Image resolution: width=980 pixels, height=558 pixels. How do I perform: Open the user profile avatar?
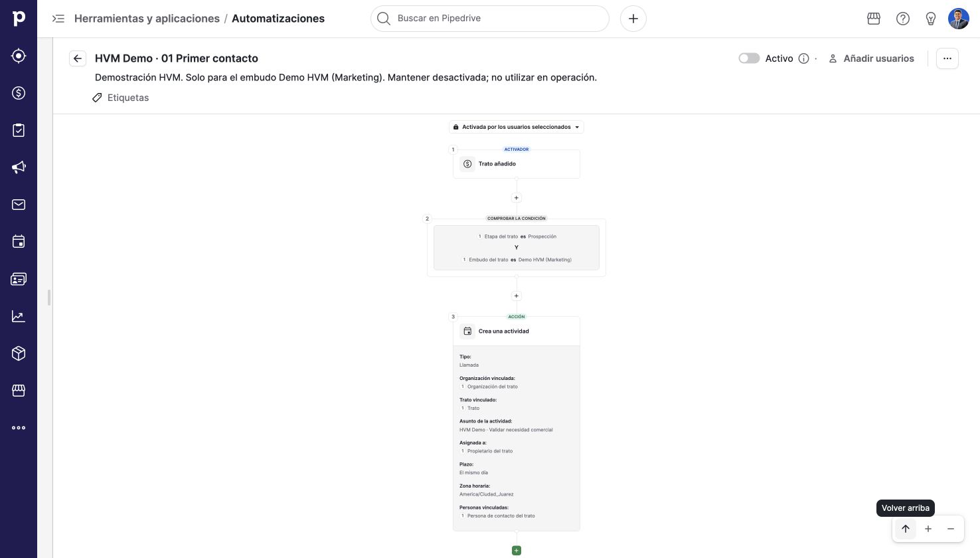(958, 19)
